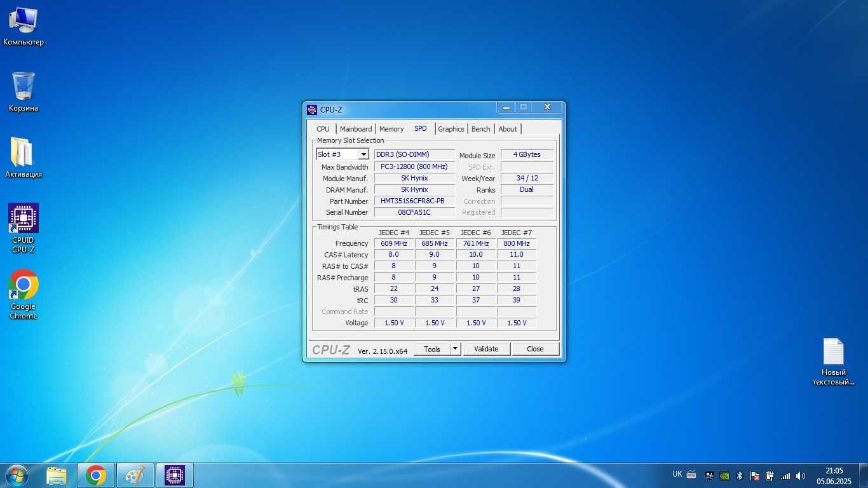Click version text Ver. 2.15.0.x64
This screenshot has width=868, height=488.
(x=383, y=351)
